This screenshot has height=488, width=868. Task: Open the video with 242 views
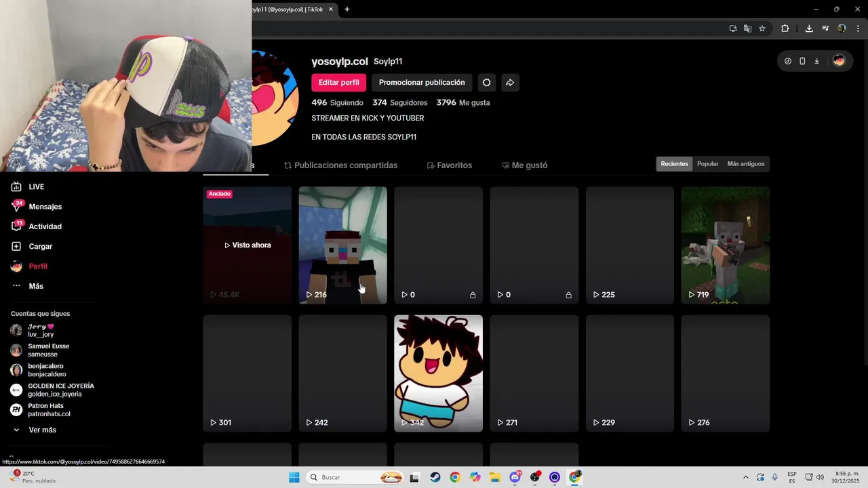coord(342,373)
